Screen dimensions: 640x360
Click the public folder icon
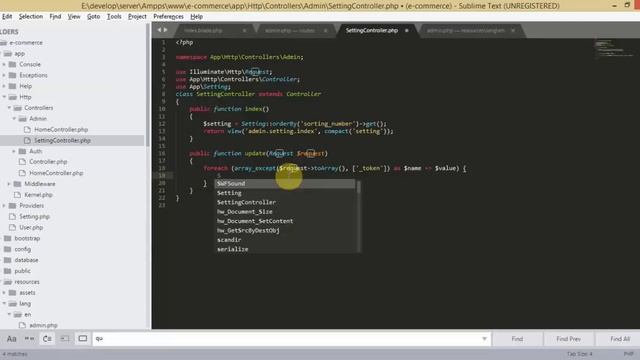[8, 271]
